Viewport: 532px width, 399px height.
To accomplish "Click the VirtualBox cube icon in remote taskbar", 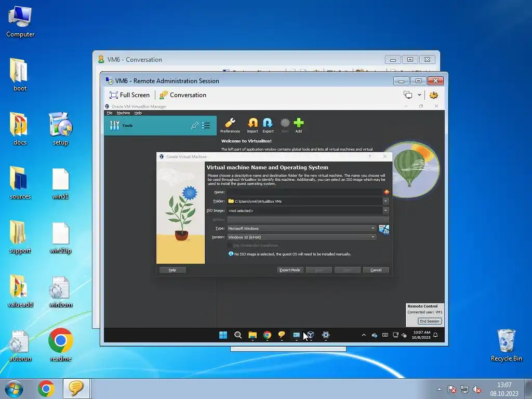I will 311,335.
